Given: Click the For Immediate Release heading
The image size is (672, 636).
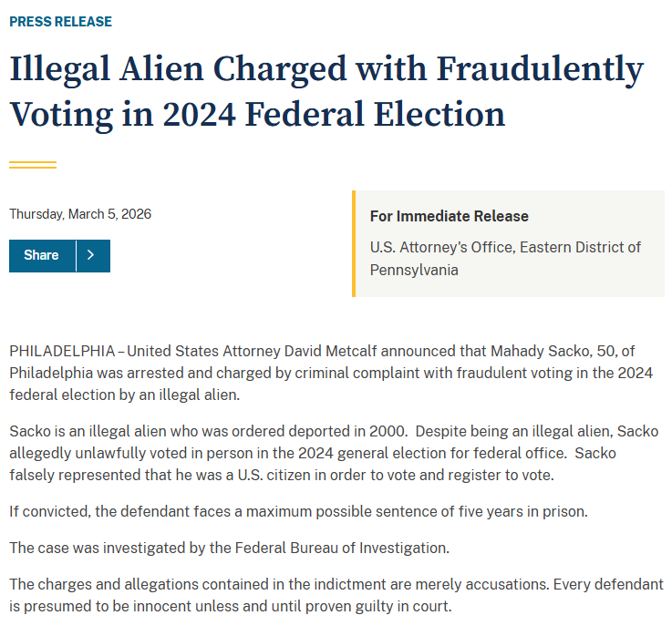Looking at the screenshot, I should 449,216.
